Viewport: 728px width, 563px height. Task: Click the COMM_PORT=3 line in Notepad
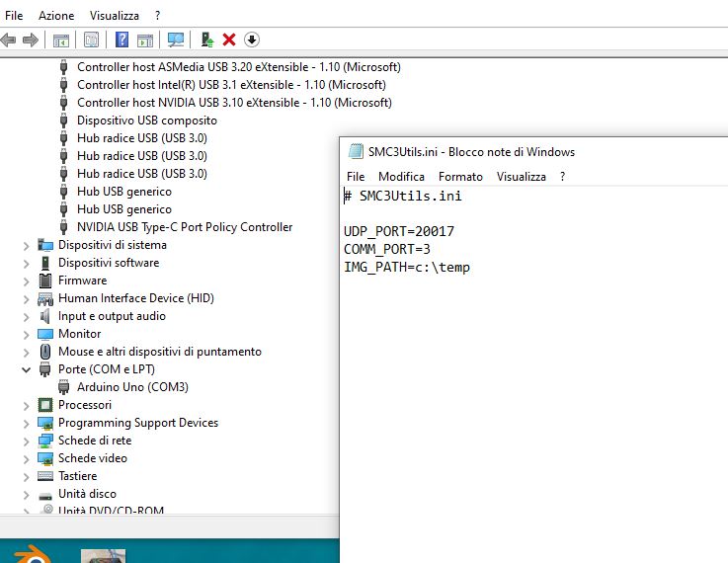[387, 249]
